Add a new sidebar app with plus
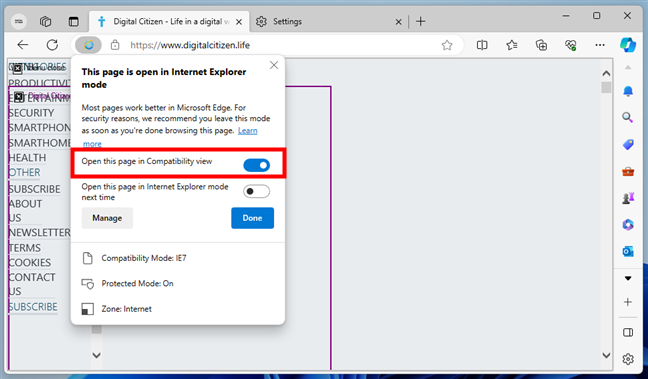648x379 pixels. (628, 302)
